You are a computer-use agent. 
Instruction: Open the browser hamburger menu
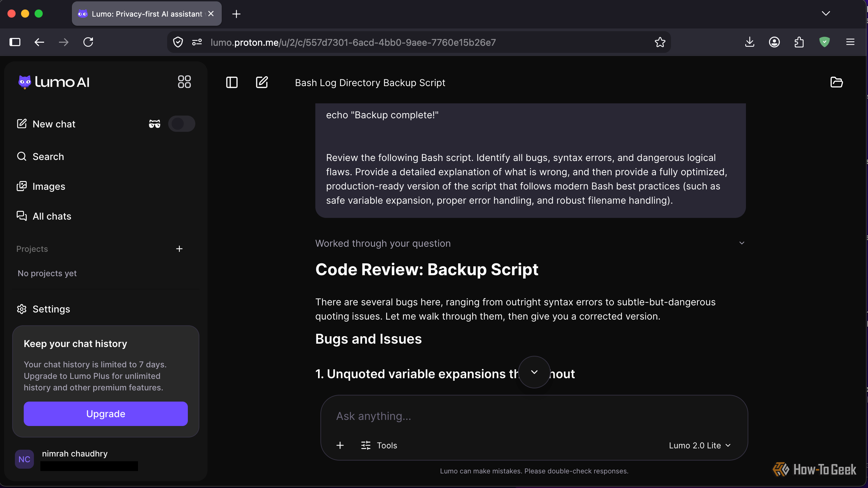pyautogui.click(x=850, y=42)
